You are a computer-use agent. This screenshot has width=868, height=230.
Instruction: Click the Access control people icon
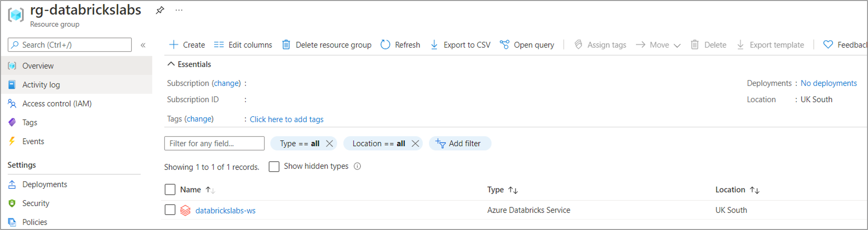click(12, 103)
